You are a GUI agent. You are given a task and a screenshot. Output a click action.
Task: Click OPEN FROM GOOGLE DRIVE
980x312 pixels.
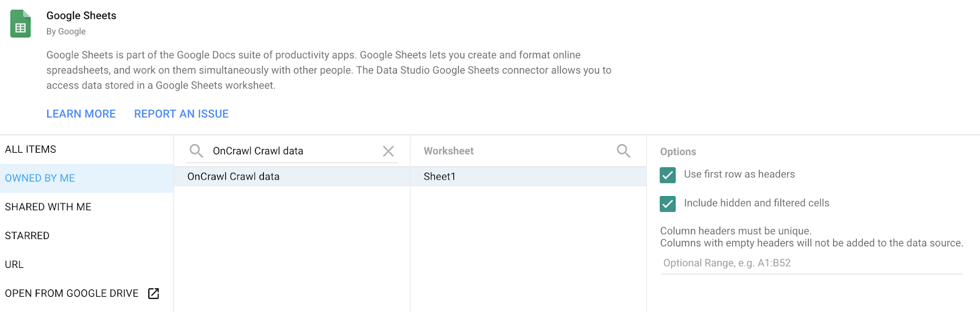tap(72, 294)
